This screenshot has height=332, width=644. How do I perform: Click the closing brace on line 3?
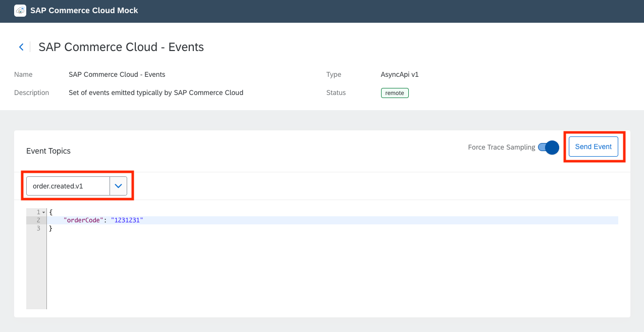pyautogui.click(x=50, y=228)
